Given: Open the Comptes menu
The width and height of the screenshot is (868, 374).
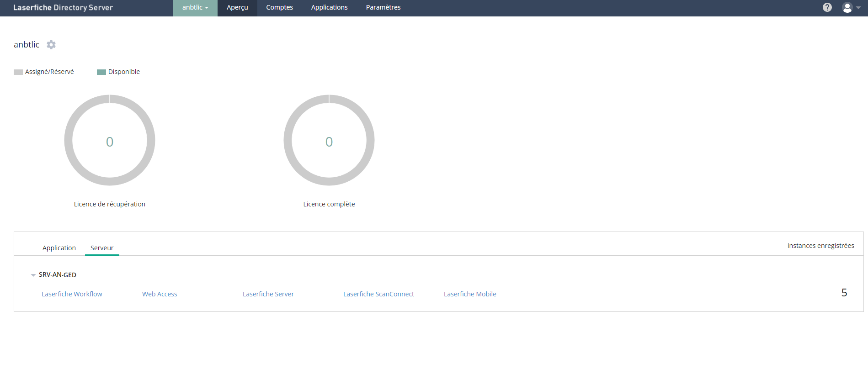Looking at the screenshot, I should coord(279,8).
